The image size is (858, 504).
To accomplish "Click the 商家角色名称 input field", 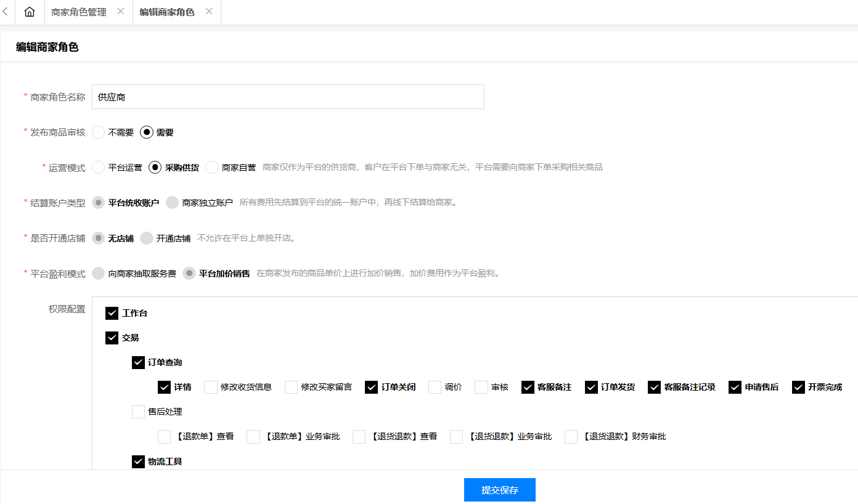I will click(x=288, y=97).
